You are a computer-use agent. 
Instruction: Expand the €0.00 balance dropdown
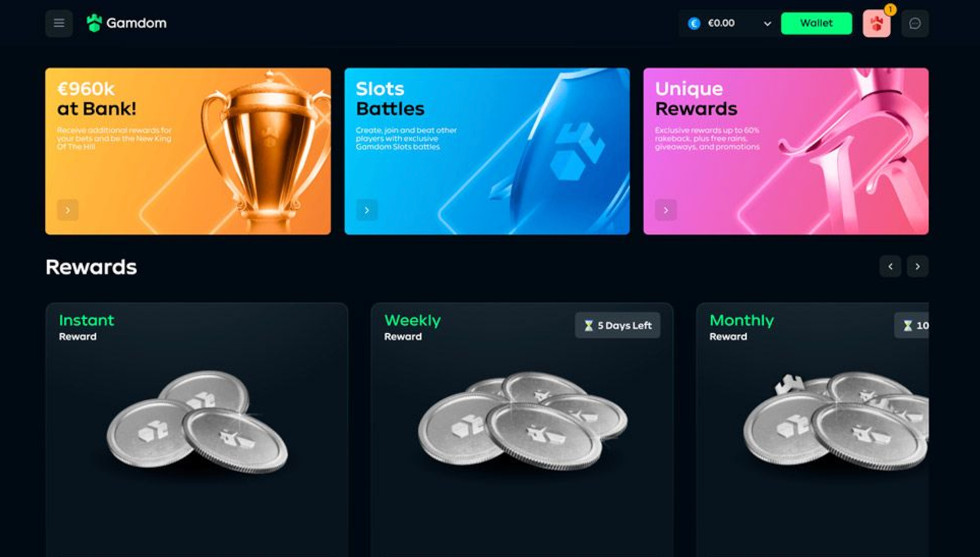coord(768,24)
